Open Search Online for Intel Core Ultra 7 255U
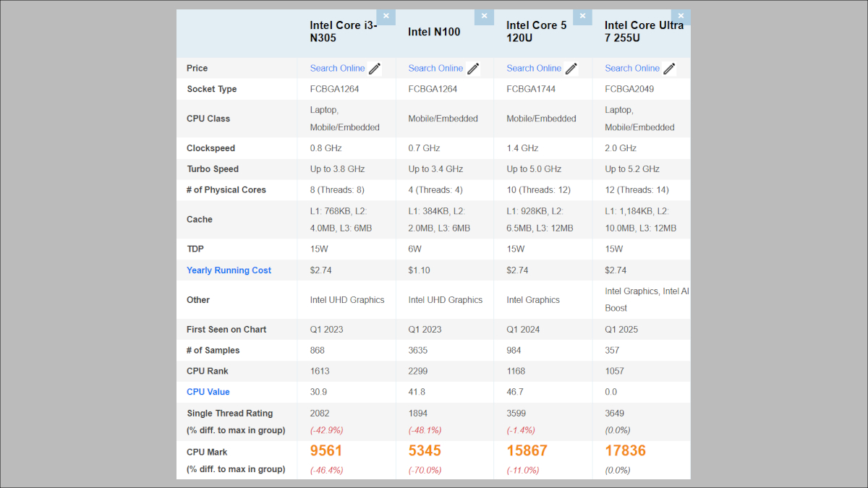The image size is (868, 488). [632, 68]
